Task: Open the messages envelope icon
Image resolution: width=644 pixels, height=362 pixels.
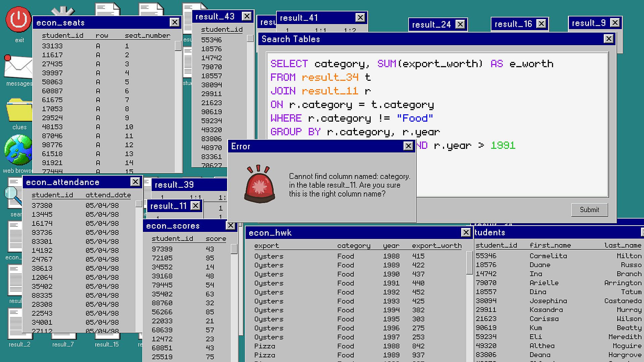Action: pos(17,67)
